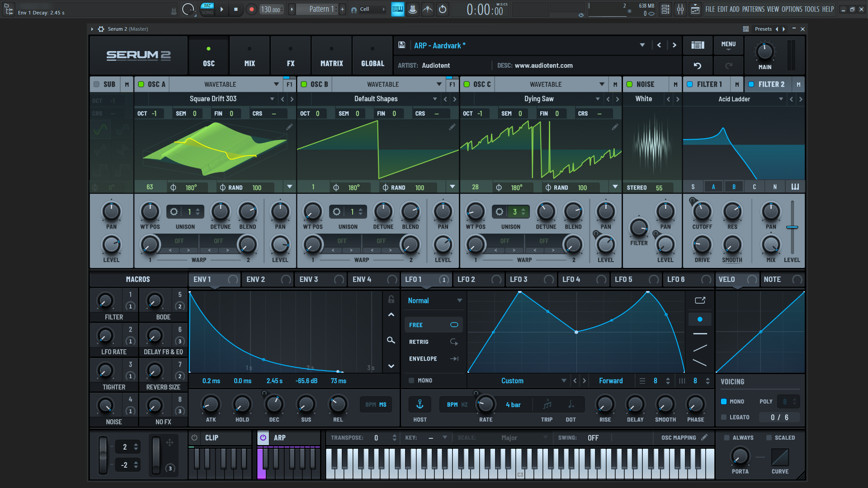Viewport: 868px width, 488px height.
Task: Route filter to oscillator C button
Action: coord(754,187)
